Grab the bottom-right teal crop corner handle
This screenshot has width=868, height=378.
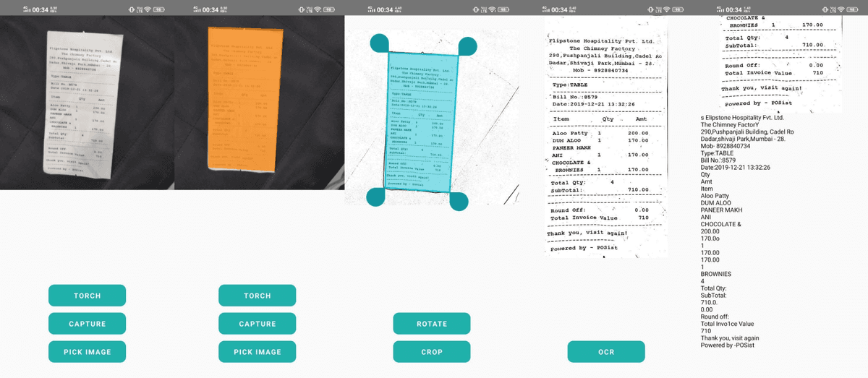(459, 201)
